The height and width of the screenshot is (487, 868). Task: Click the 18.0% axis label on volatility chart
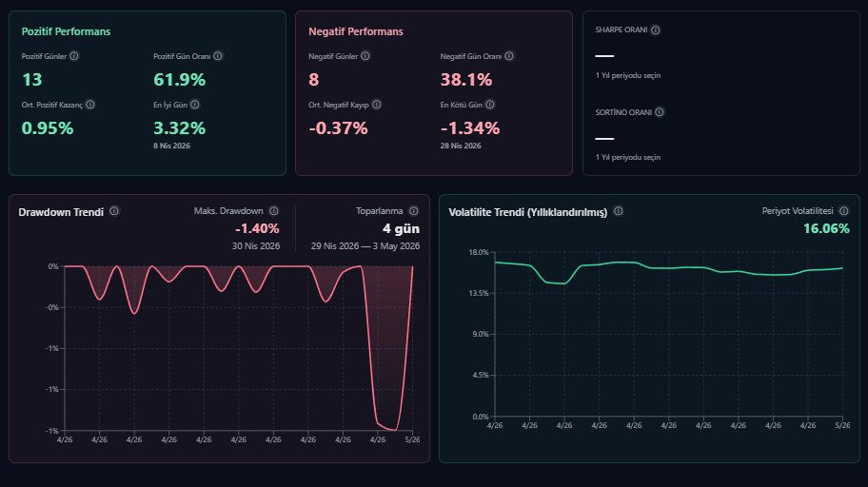click(x=479, y=252)
